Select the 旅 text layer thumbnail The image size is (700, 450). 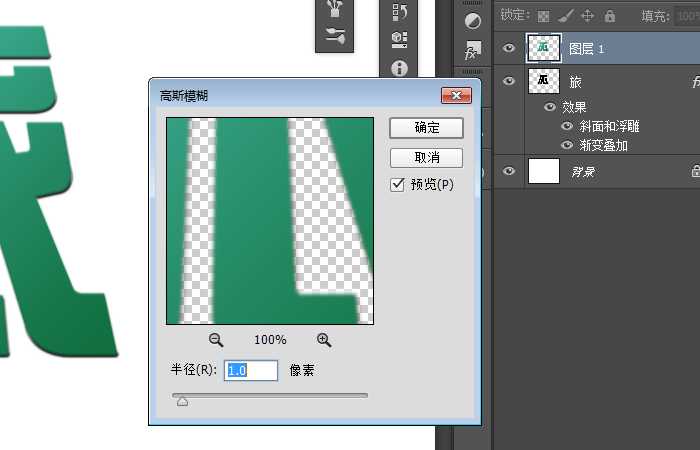click(543, 81)
